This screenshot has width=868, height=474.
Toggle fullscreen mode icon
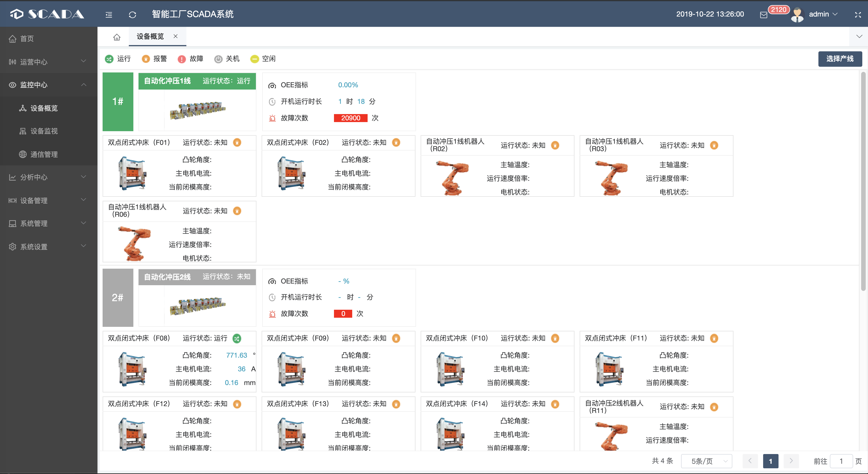[858, 15]
